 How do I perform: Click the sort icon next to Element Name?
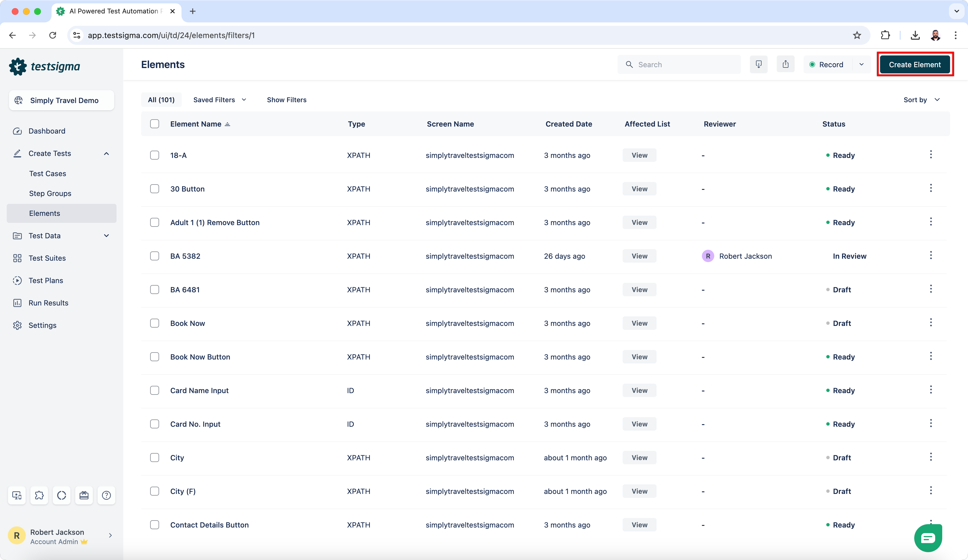point(227,124)
